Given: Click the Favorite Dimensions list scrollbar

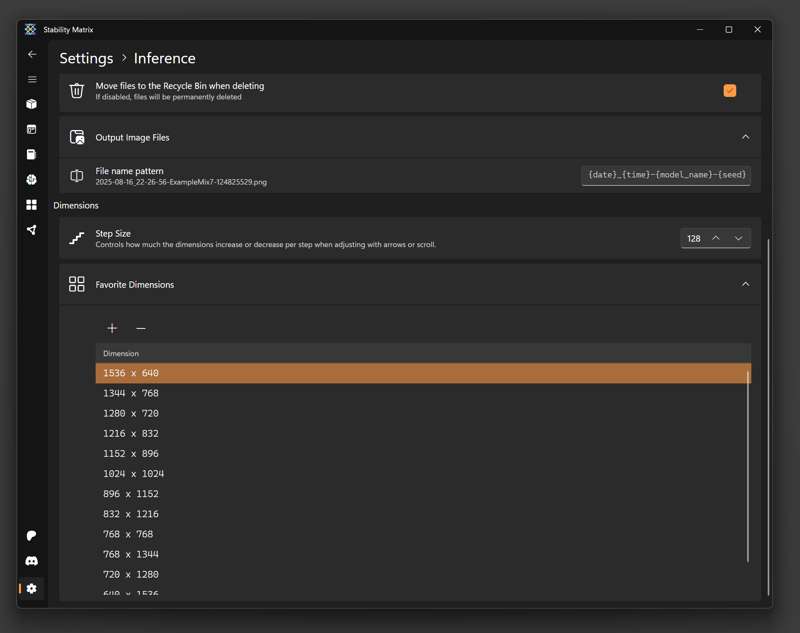Looking at the screenshot, I should [748, 470].
